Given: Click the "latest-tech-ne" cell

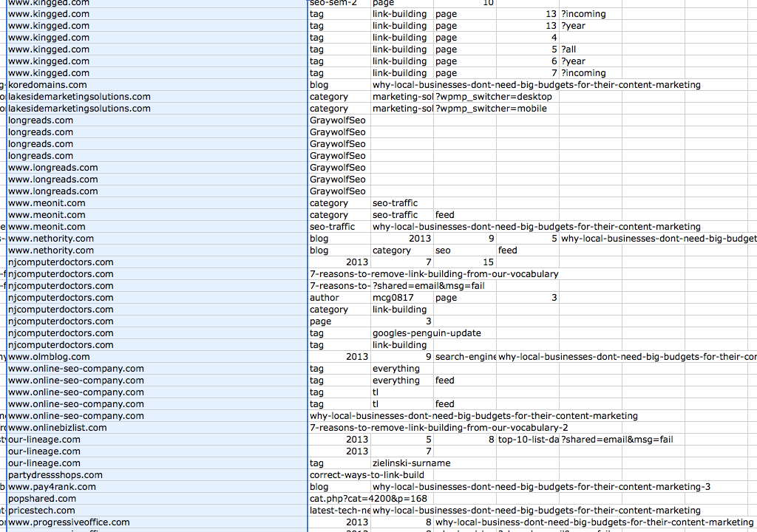Looking at the screenshot, I should point(340,511).
